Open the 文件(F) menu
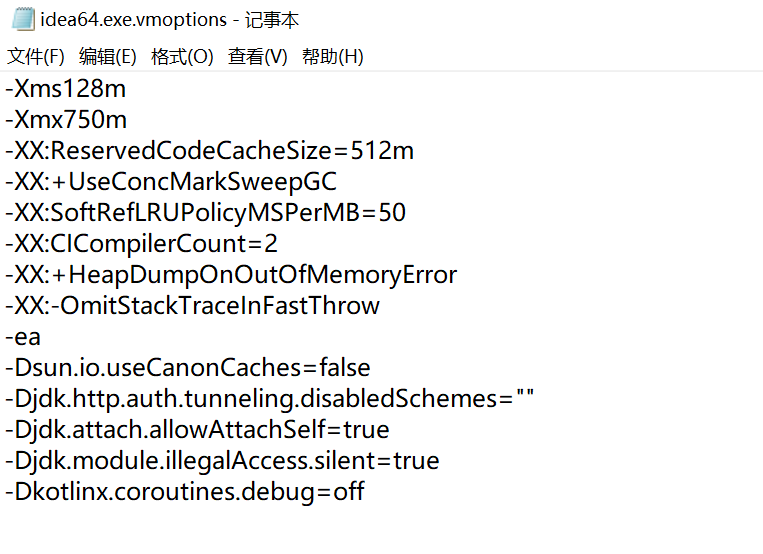Image resolution: width=763 pixels, height=554 pixels. point(35,57)
